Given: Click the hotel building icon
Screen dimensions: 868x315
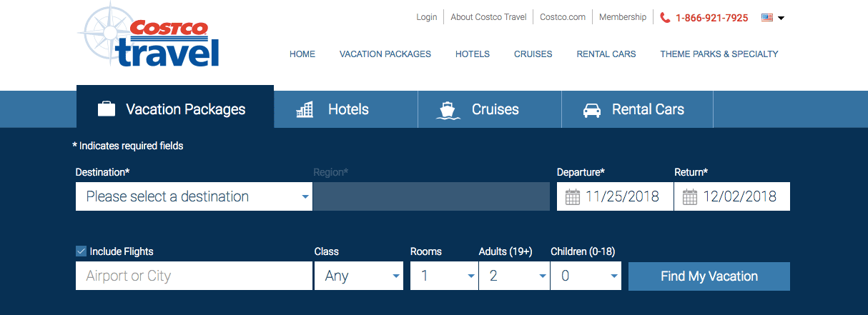Looking at the screenshot, I should pos(305,109).
